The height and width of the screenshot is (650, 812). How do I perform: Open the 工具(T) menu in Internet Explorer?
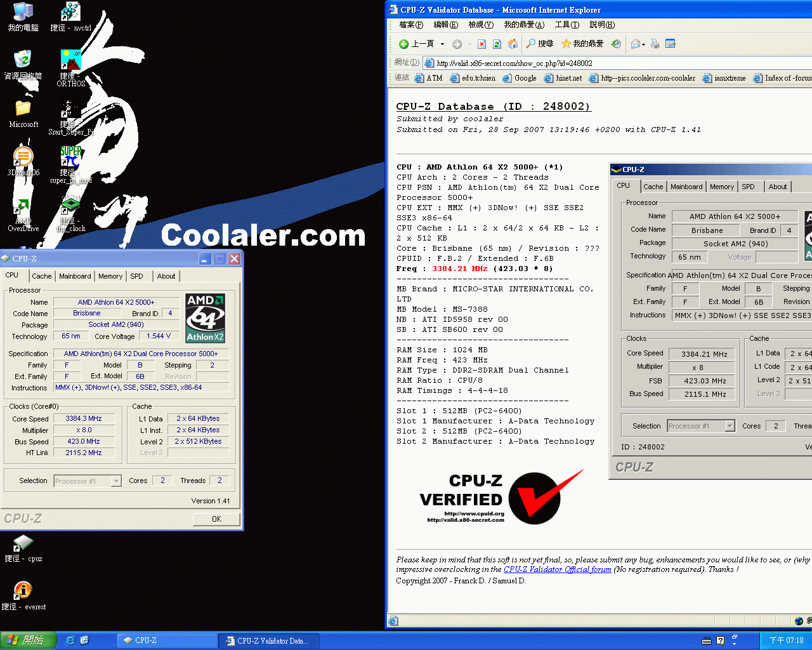(x=566, y=25)
